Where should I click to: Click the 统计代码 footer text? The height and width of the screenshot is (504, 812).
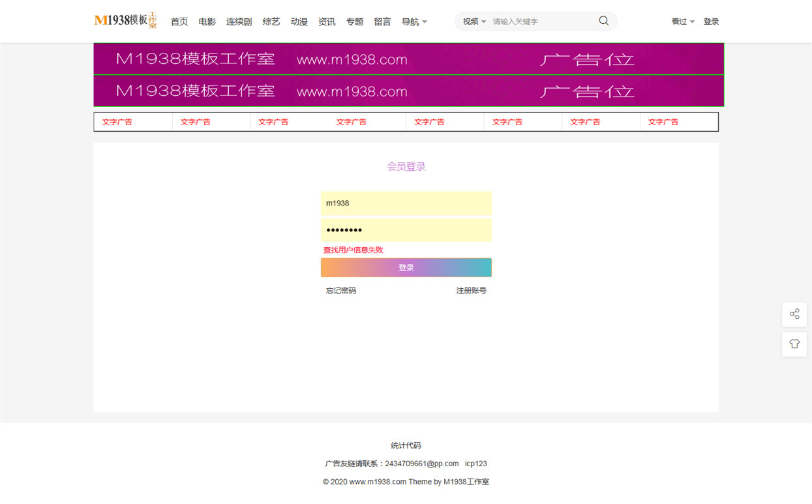click(406, 445)
